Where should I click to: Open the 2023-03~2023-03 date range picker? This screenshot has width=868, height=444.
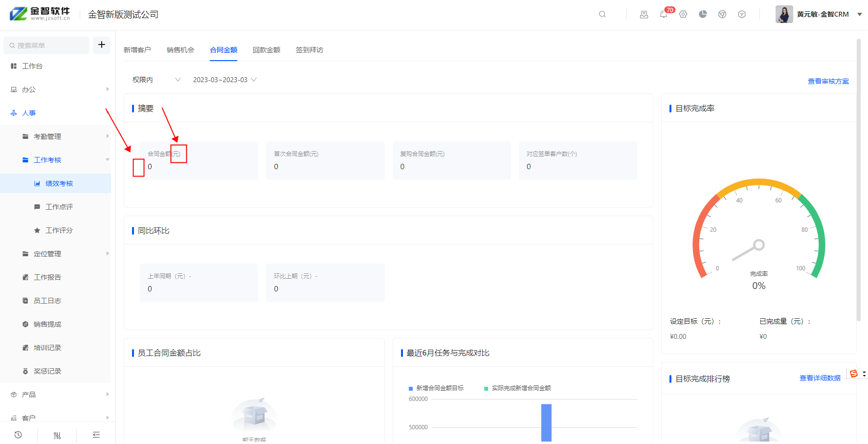tap(224, 80)
